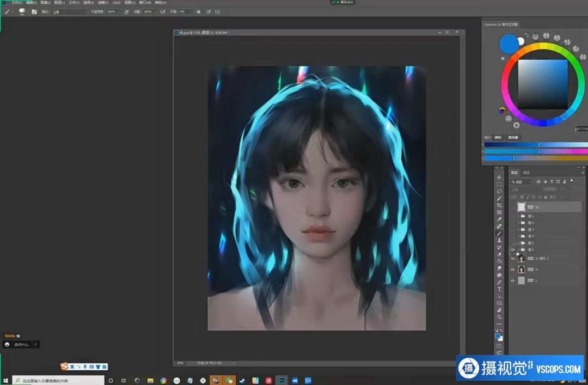Open the 窗口 (Window) menu

(x=145, y=3)
